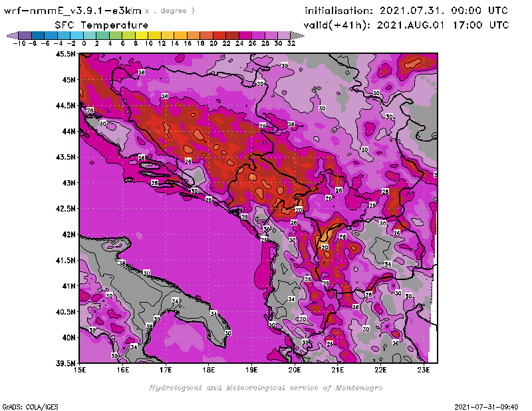Click the gray arrow end of the legend

pyautogui.click(x=297, y=35)
